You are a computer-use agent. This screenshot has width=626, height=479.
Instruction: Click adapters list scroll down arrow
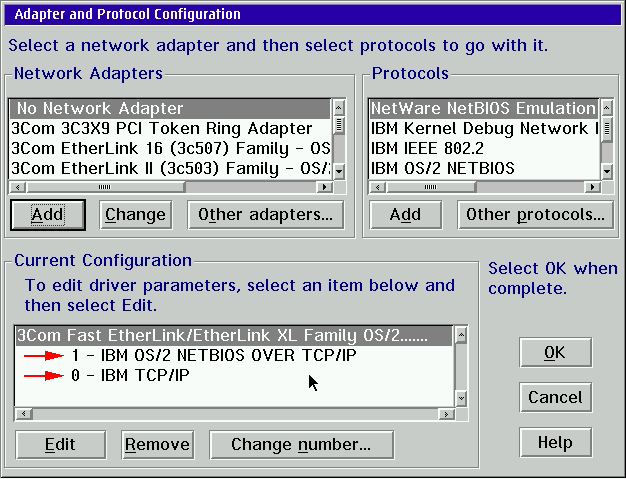(x=339, y=172)
